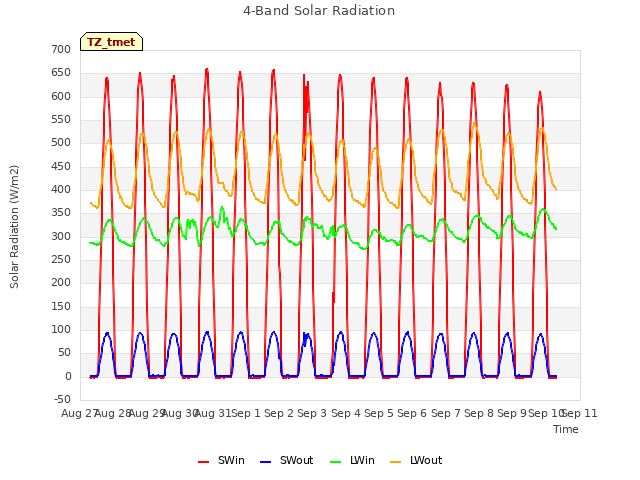Click the chart title 4-Band Solar Radiation
This screenshot has width=640, height=480.
tap(319, 11)
